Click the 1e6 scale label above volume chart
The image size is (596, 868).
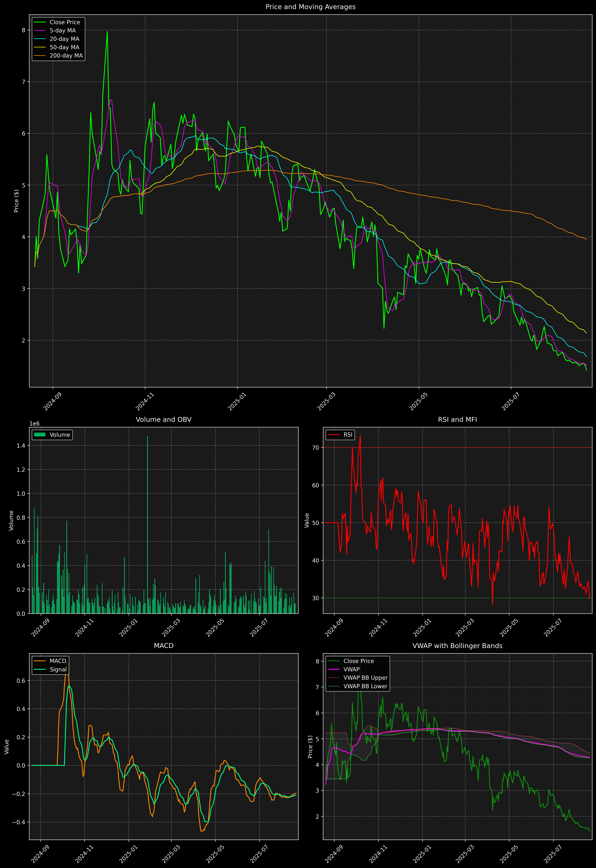pos(34,424)
